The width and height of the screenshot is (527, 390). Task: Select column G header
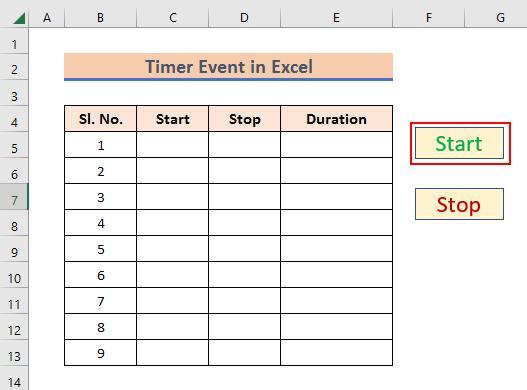click(x=500, y=17)
